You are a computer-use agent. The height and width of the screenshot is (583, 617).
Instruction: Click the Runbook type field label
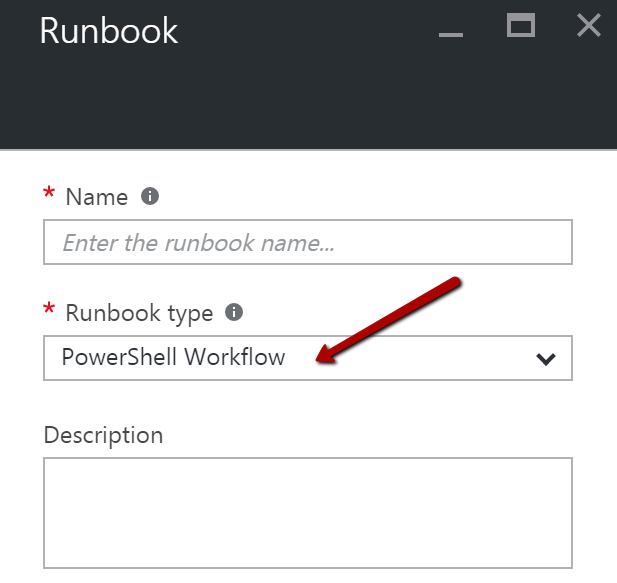pos(139,313)
